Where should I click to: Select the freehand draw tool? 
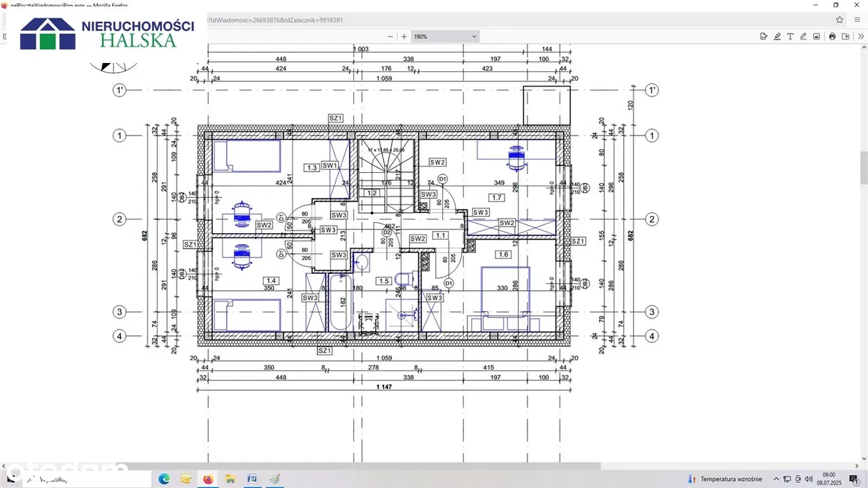point(804,37)
